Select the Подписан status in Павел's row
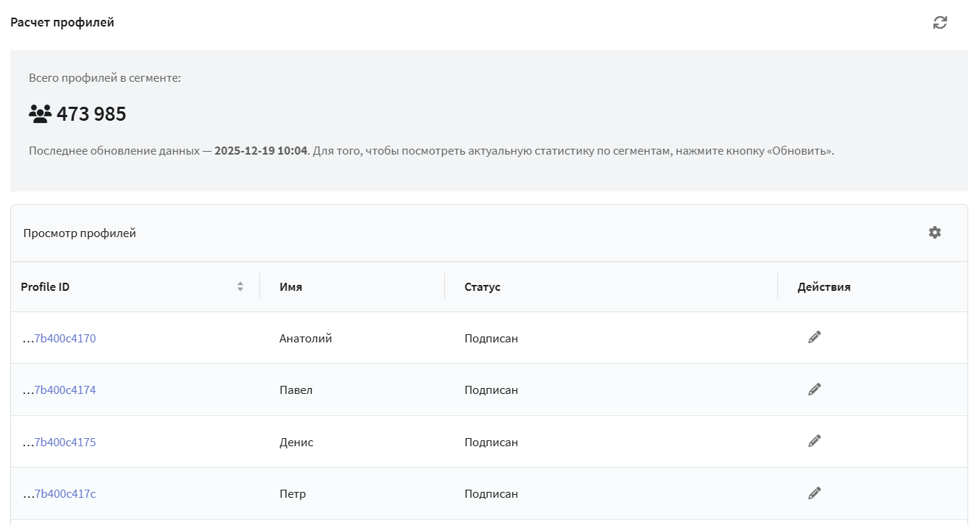The image size is (980, 525). point(491,390)
